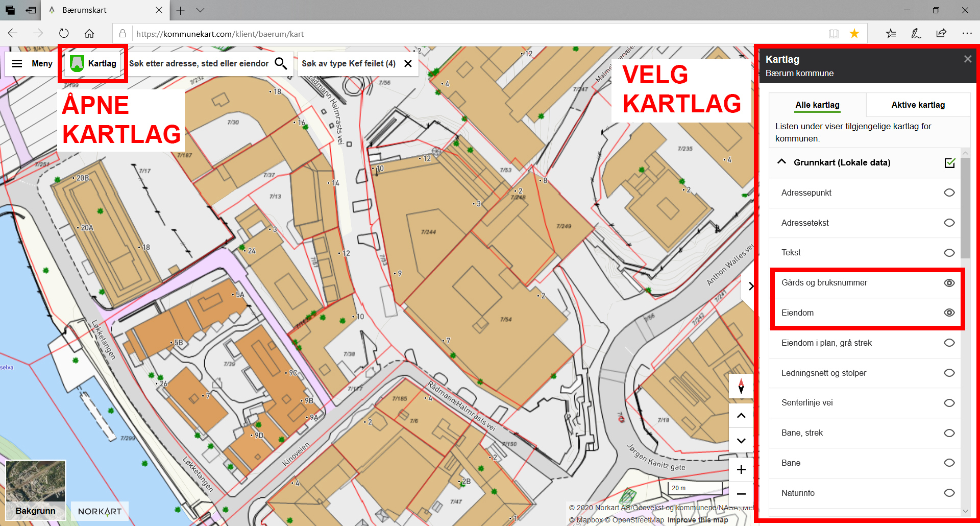Go forward in the browser
Viewport: 980px width, 526px height.
(x=38, y=34)
